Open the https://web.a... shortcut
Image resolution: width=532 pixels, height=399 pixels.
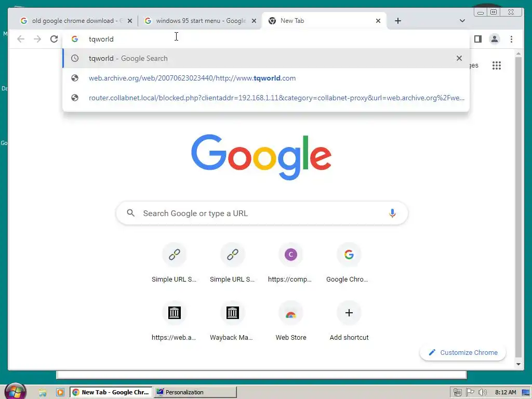174,321
